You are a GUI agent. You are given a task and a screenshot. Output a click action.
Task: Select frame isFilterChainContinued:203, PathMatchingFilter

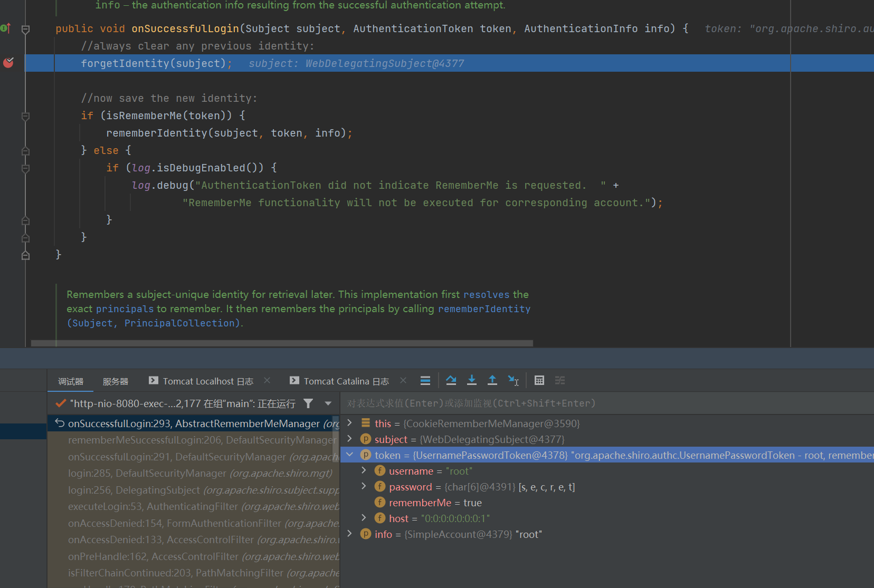tap(194, 573)
